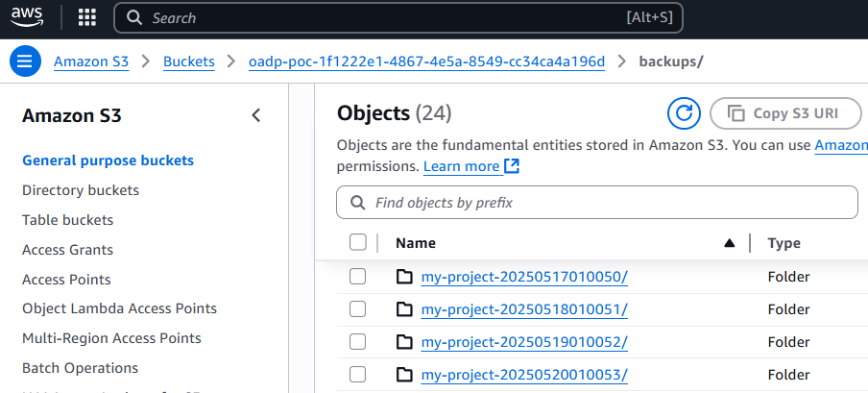The image size is (868, 393).
Task: Open folder my-project-20250517010050/
Action: pos(524,277)
